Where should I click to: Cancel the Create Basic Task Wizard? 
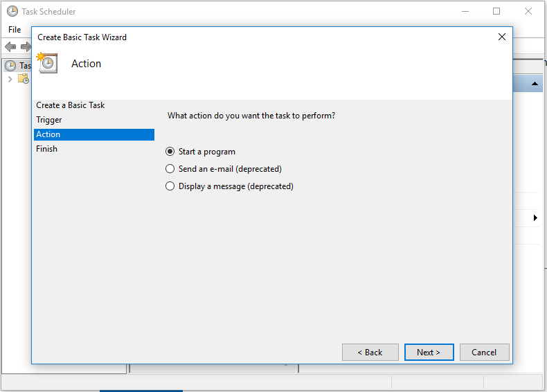coord(484,353)
